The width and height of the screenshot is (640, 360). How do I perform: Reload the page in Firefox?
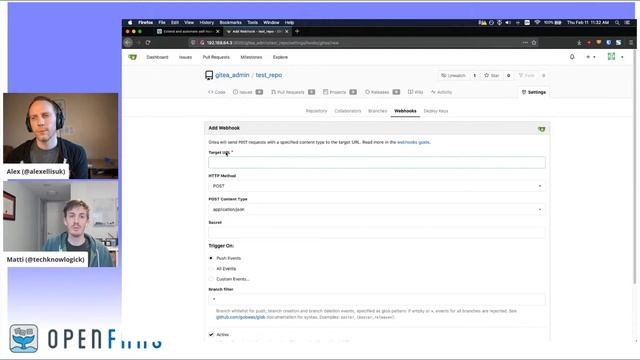(x=148, y=42)
